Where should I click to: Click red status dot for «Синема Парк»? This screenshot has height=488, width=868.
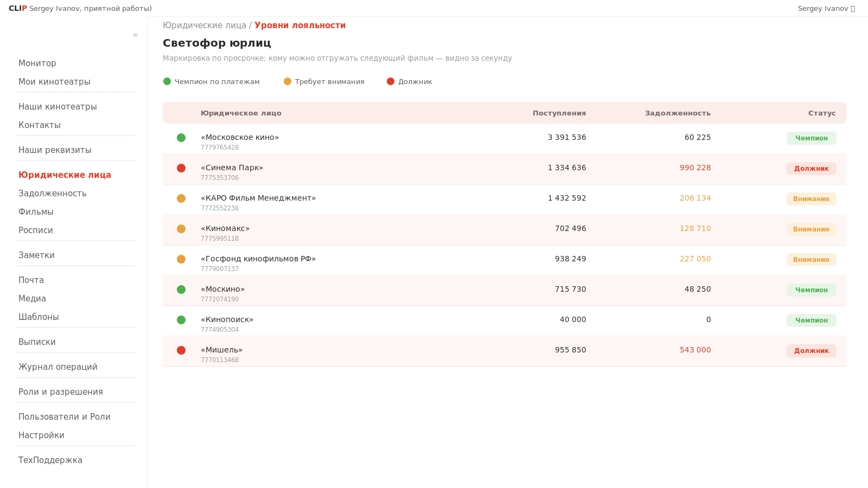[x=181, y=168]
